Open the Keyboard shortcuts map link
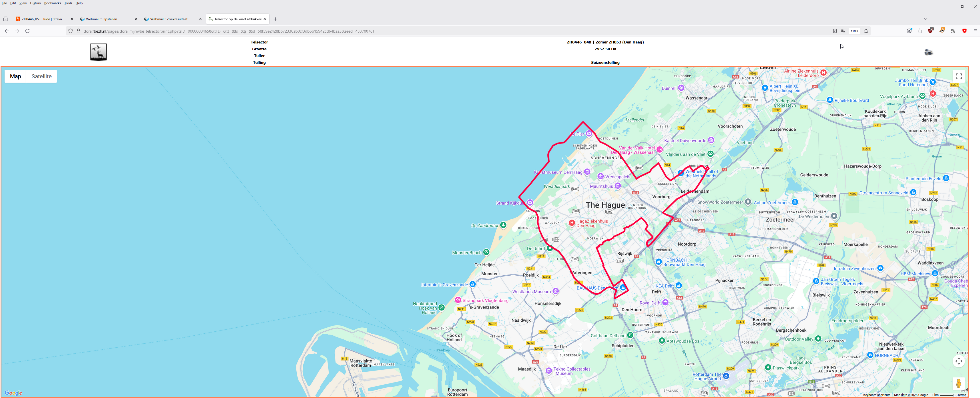 click(x=877, y=395)
